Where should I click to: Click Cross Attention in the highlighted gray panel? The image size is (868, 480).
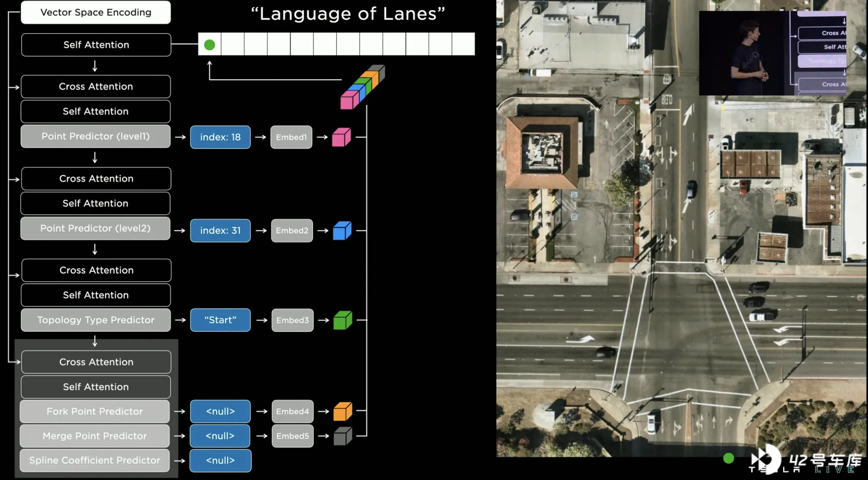[x=96, y=362]
